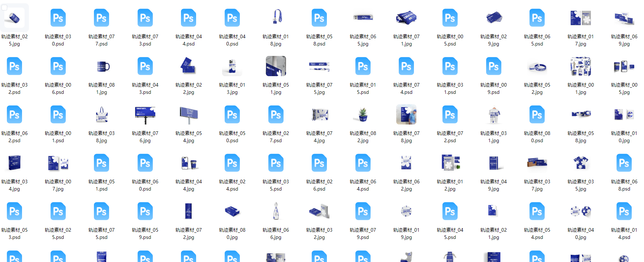644x262 pixels.
Task: Click the file name 轨迹素材_080.psd
Action: (x=537, y=137)
